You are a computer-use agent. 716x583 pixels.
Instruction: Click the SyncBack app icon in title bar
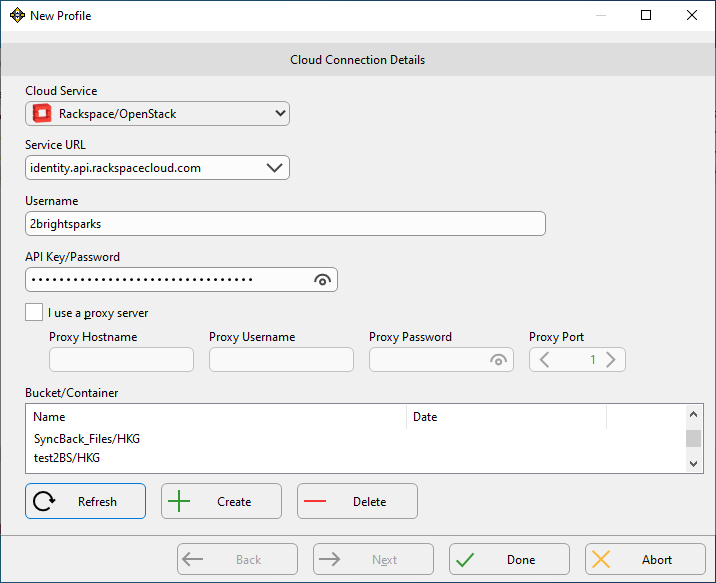coord(17,15)
